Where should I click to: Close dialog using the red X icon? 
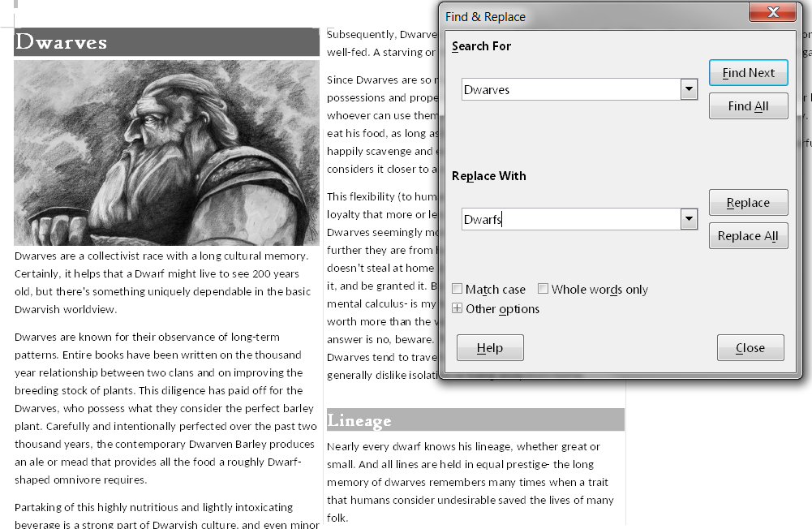tap(772, 13)
